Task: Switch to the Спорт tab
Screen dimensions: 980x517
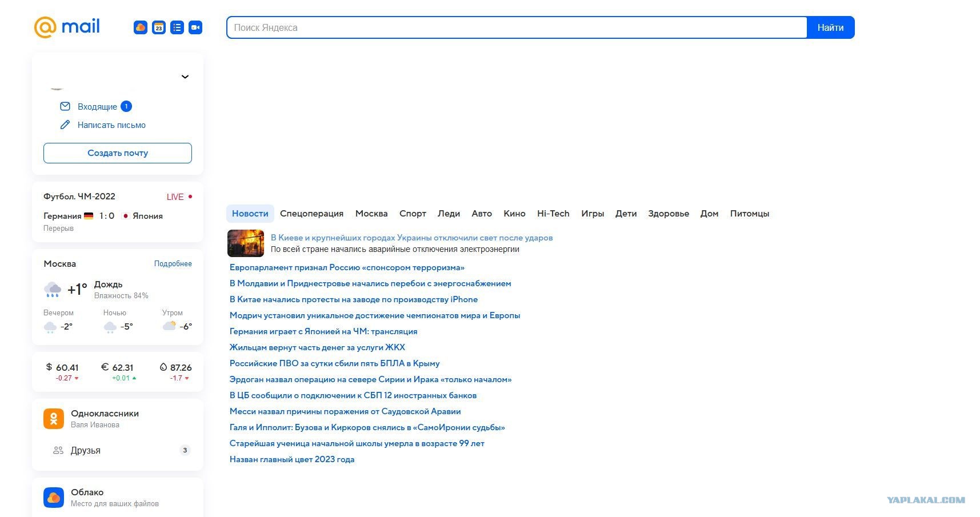Action: (x=413, y=214)
